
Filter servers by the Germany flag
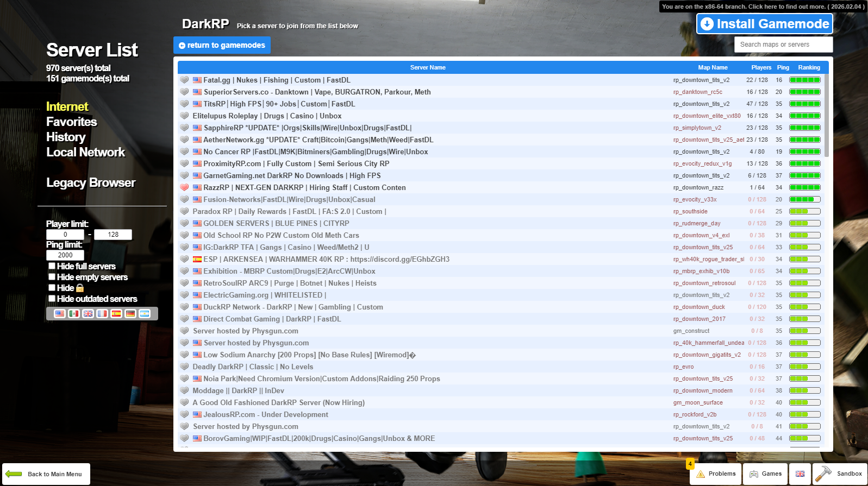pos(130,314)
